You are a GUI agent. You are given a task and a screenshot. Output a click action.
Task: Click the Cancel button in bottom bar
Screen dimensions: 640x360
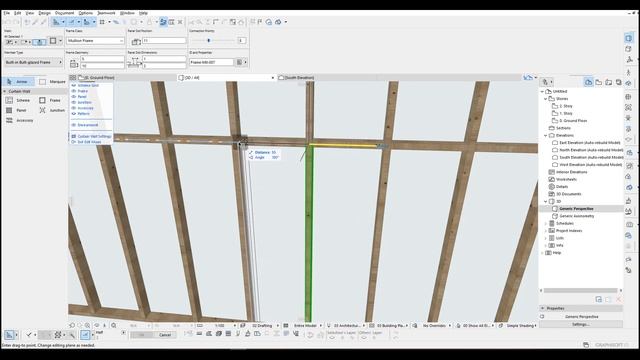click(165, 335)
